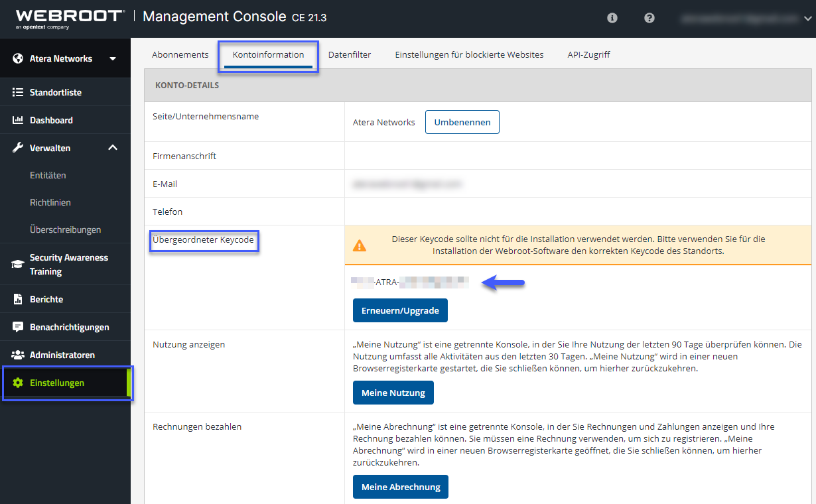Click the Benachrichtigungen message icon
This screenshot has width=816, height=504.
(18, 327)
